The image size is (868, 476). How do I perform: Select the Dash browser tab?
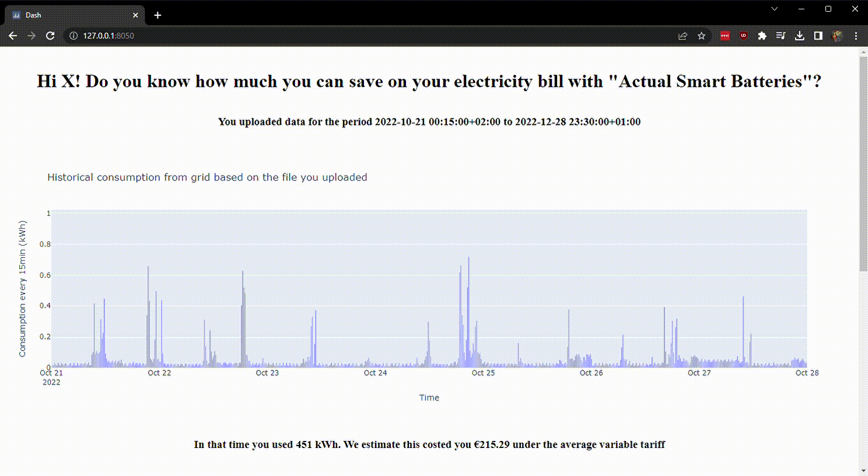[70, 15]
